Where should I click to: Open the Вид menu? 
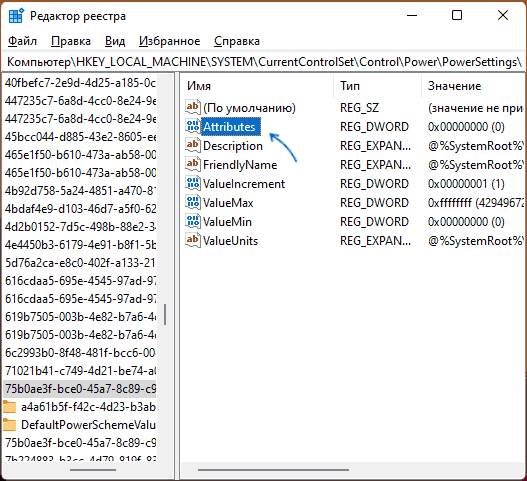point(115,41)
